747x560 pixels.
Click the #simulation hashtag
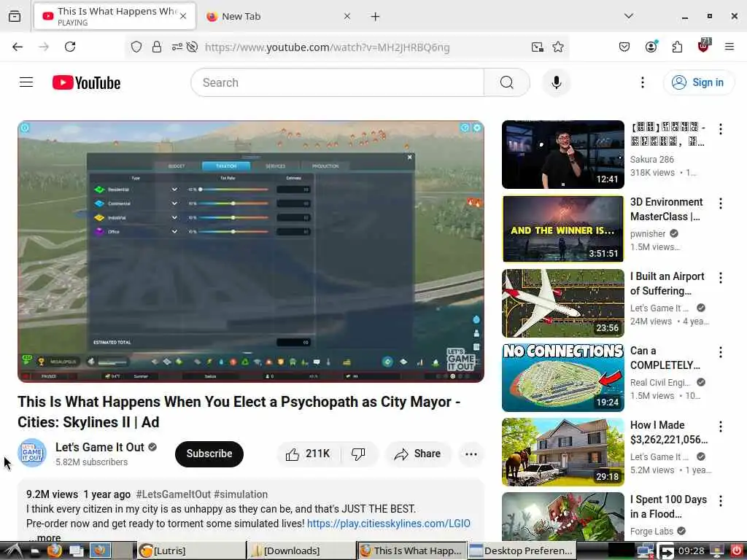(x=241, y=494)
